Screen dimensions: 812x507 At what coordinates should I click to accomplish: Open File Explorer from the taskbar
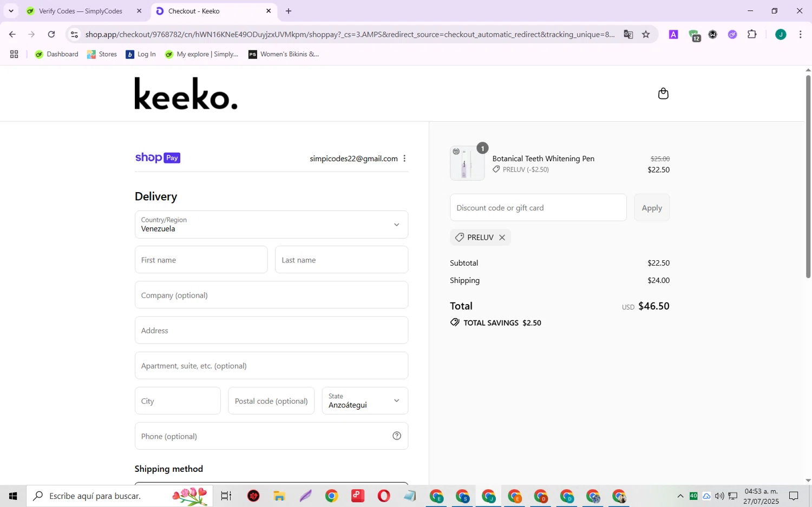(279, 496)
